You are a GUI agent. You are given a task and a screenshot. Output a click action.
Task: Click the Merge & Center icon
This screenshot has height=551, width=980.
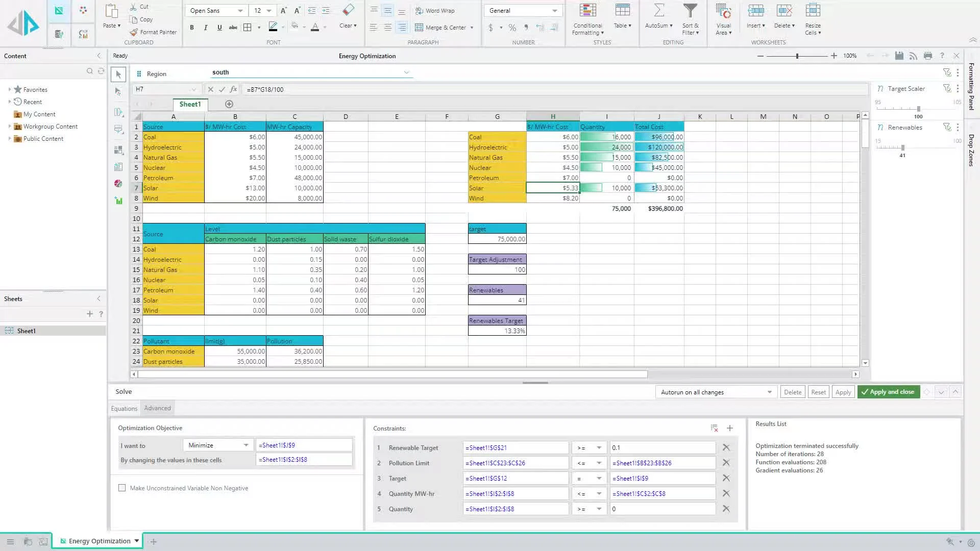click(419, 28)
